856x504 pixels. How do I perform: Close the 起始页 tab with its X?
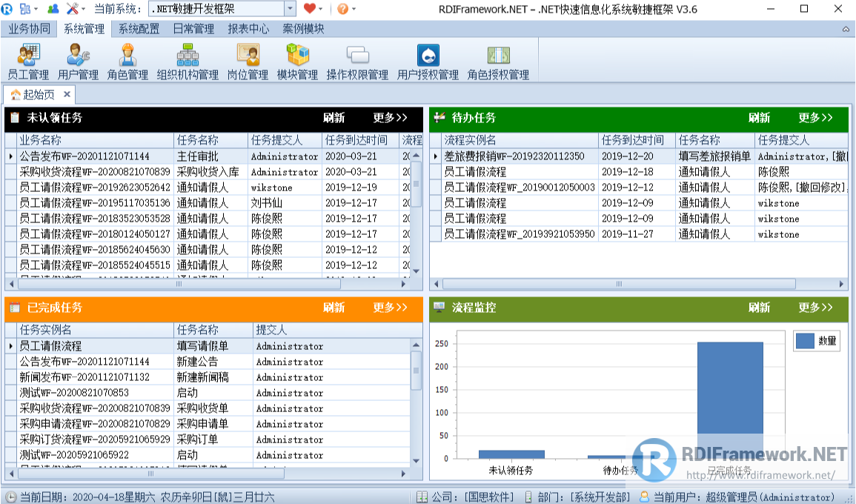pyautogui.click(x=66, y=94)
